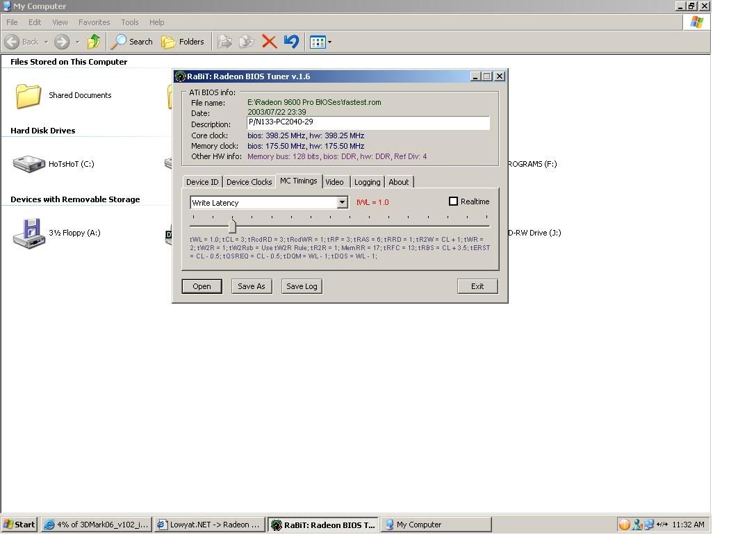
Task: Switch to the Logging tab
Action: pyautogui.click(x=367, y=182)
